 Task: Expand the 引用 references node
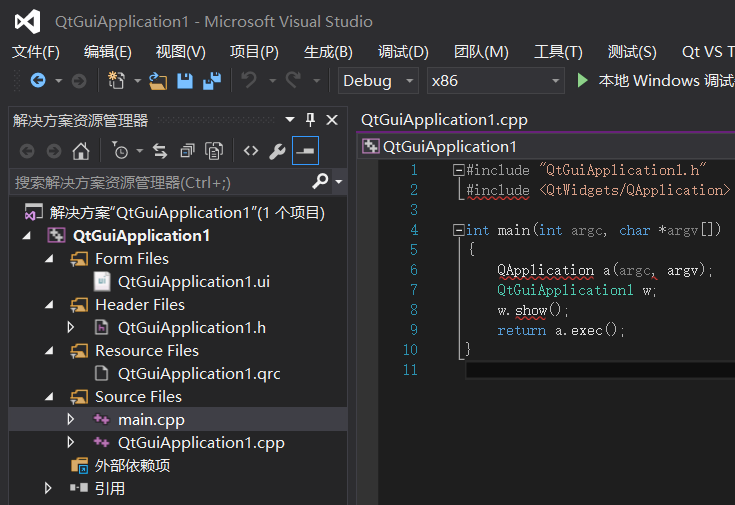pyautogui.click(x=48, y=488)
